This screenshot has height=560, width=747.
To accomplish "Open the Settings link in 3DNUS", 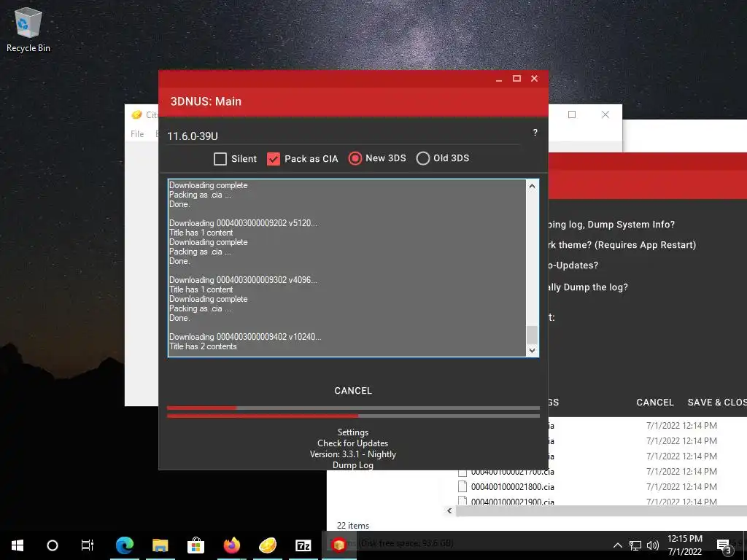I will (353, 432).
